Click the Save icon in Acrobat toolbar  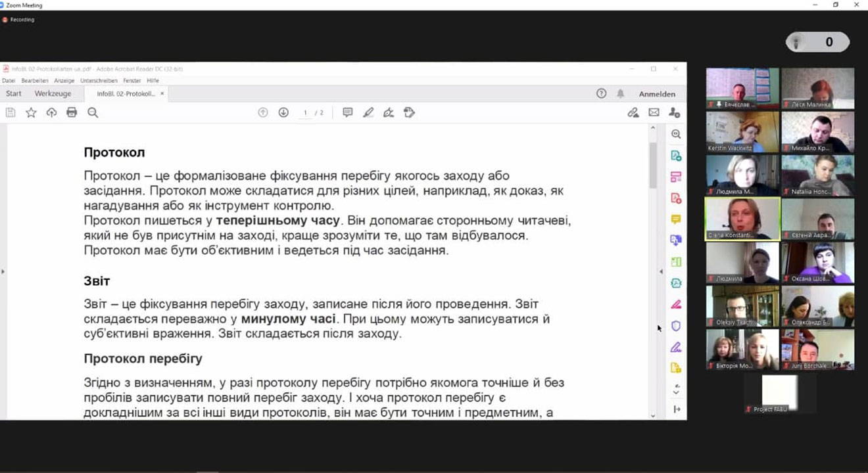tap(11, 112)
